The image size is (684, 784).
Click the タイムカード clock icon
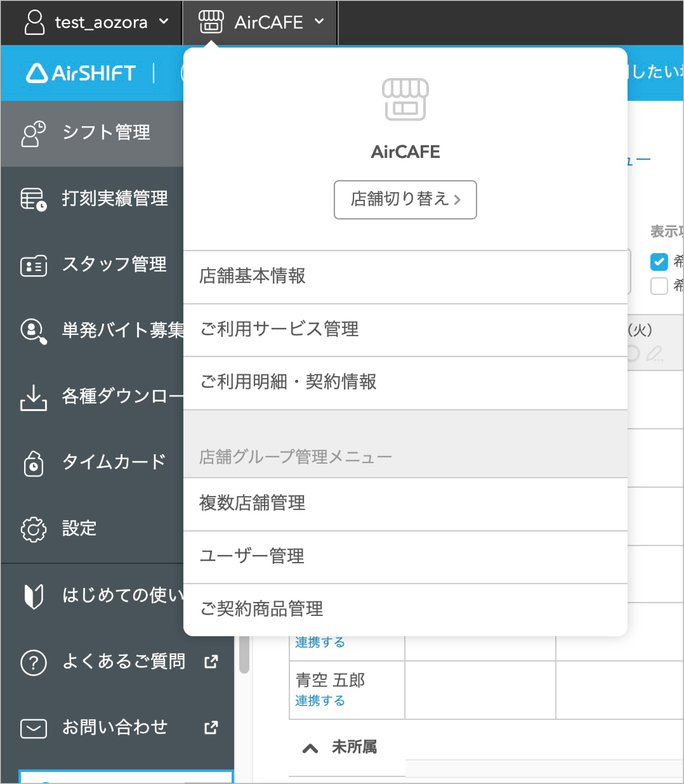(x=33, y=464)
